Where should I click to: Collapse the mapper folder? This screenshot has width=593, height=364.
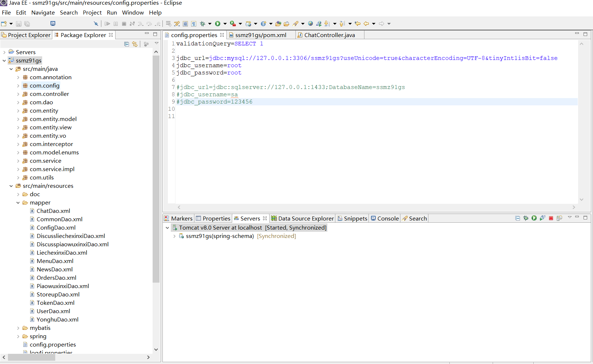coord(18,203)
